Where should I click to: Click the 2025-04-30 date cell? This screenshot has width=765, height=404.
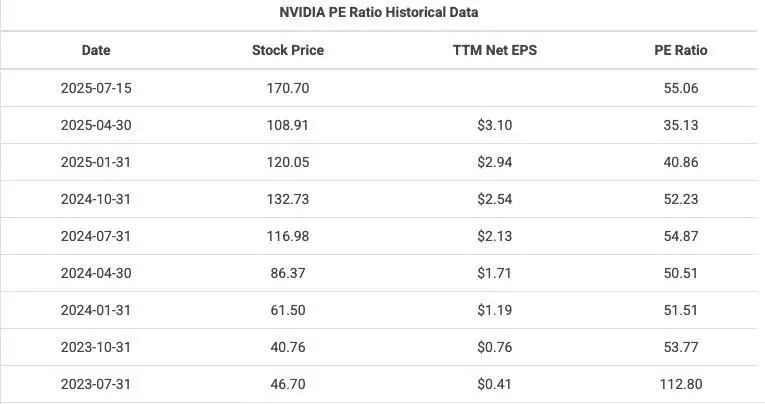[96, 125]
